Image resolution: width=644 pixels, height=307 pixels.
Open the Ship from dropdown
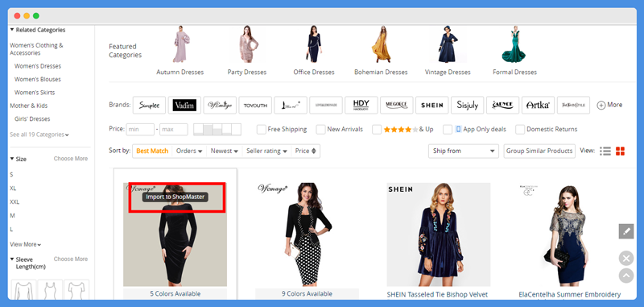(464, 151)
